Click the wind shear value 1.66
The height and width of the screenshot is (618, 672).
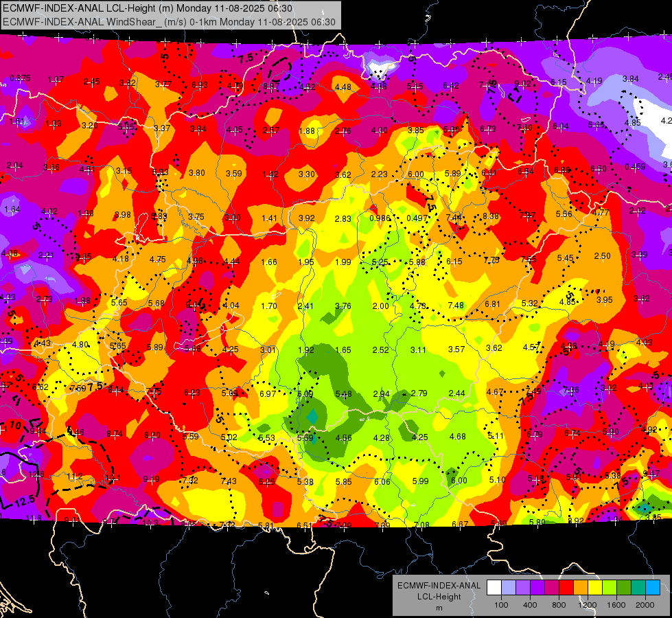click(x=269, y=262)
